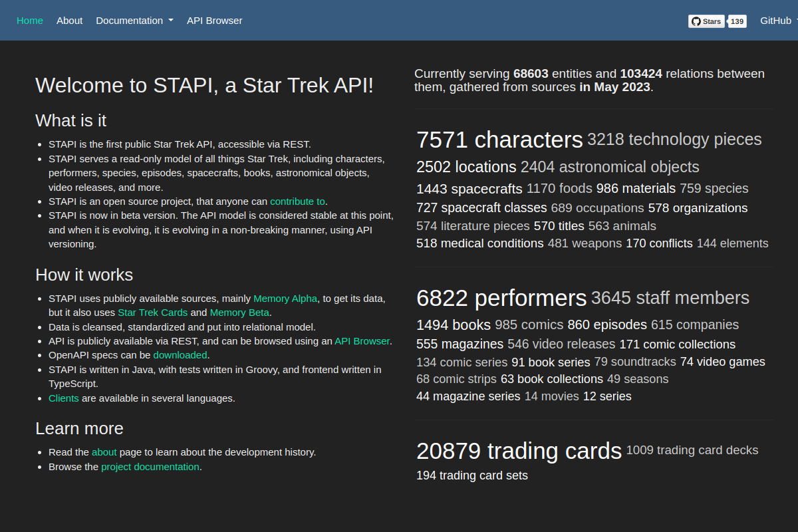Click '518 medical conditions' entry
The width and height of the screenshot is (798, 532).
[x=480, y=243]
